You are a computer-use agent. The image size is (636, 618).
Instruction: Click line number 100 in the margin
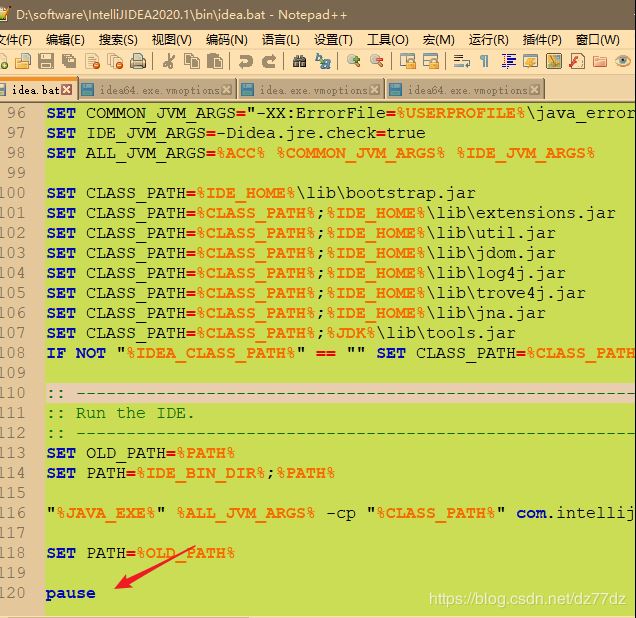click(13, 193)
